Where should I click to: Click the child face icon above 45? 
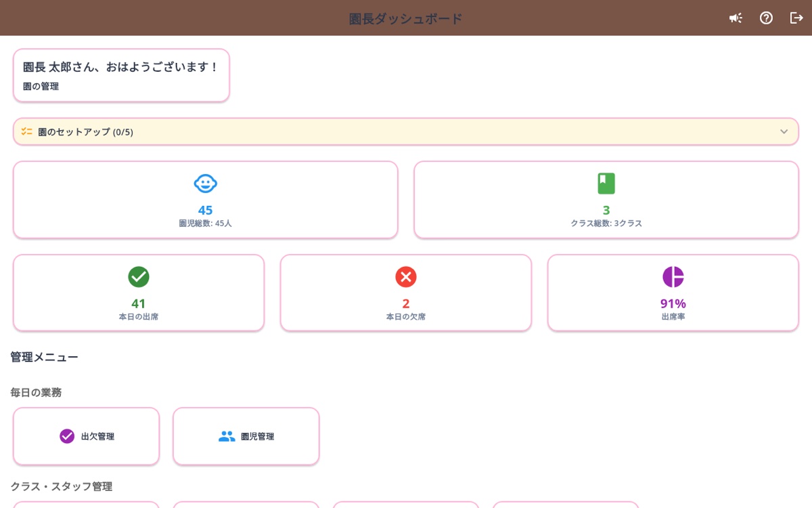(x=205, y=184)
